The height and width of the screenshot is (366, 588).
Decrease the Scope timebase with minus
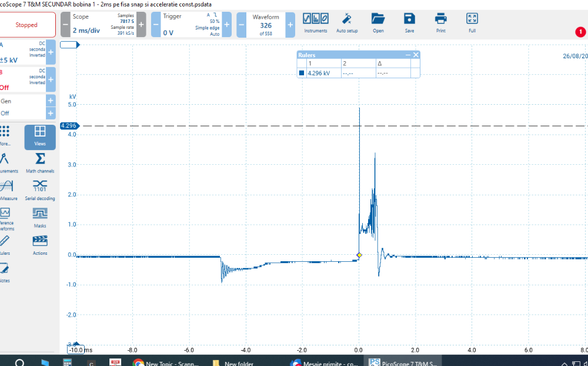[65, 25]
